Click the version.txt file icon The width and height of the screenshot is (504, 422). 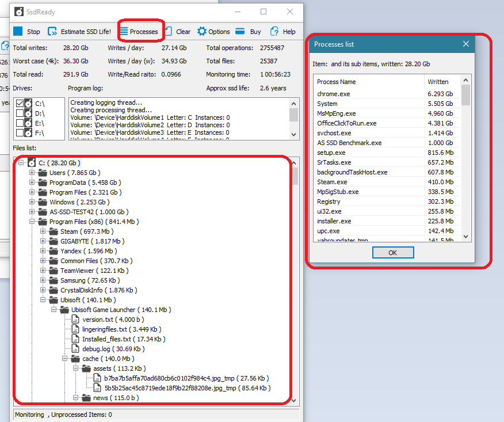pyautogui.click(x=75, y=320)
